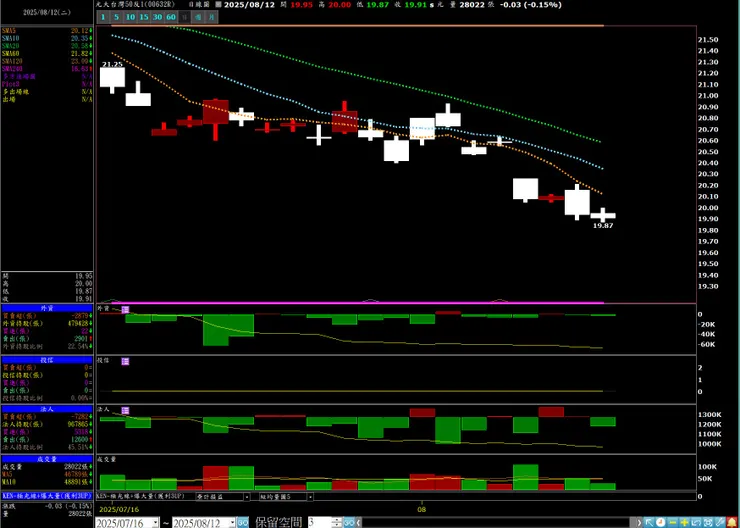This screenshot has width=740, height=528.
Task: Adjust the 保留空間 stepper arrows
Action: pos(336,522)
